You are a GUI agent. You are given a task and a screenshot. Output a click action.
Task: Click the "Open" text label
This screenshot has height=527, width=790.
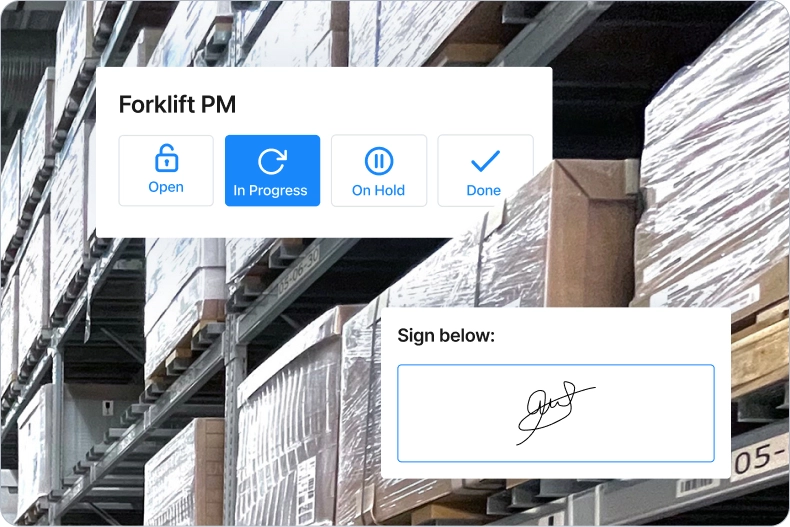(x=166, y=187)
